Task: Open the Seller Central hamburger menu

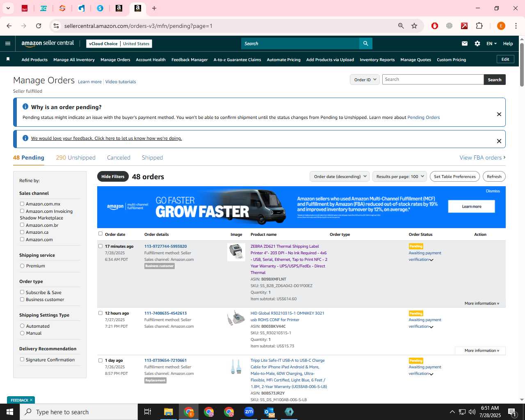Action: point(8,43)
